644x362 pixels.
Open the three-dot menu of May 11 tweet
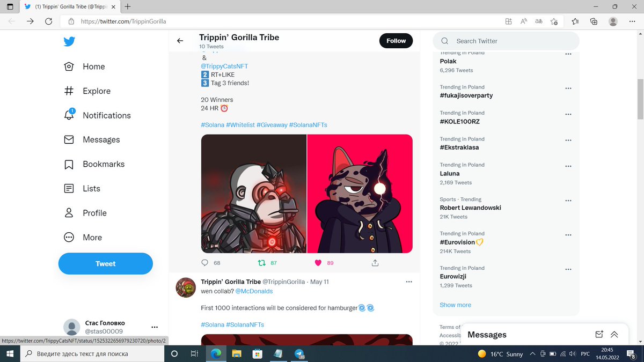[x=409, y=282]
